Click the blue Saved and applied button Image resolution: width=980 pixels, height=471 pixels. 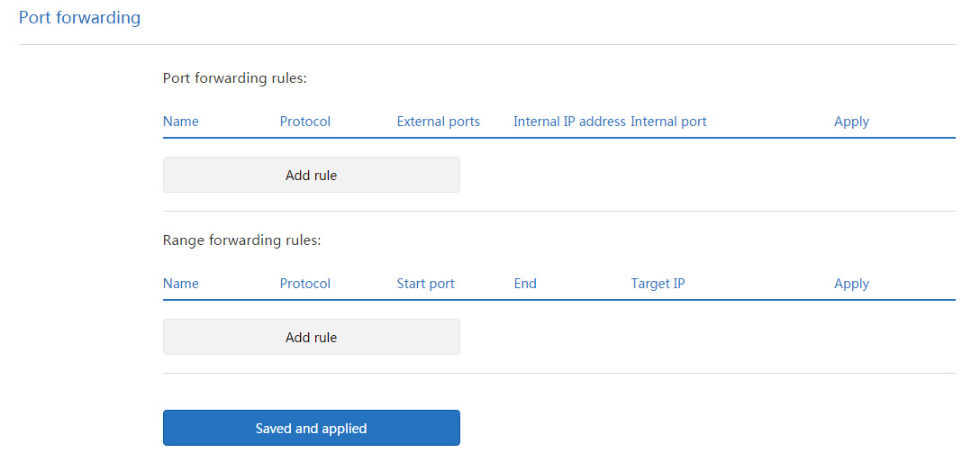click(312, 428)
